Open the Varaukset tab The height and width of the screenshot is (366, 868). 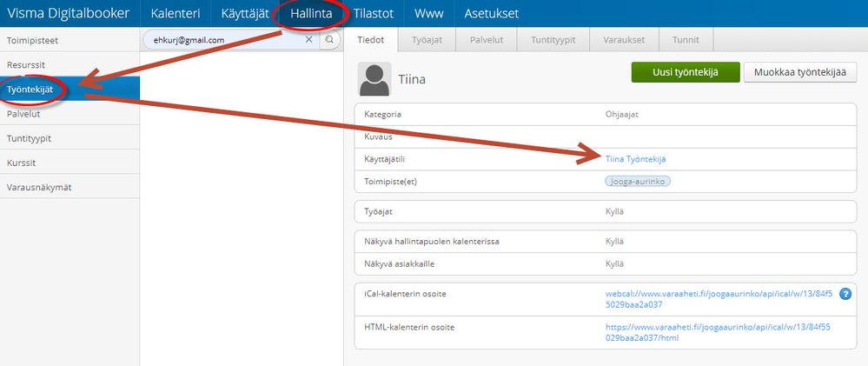coord(625,40)
